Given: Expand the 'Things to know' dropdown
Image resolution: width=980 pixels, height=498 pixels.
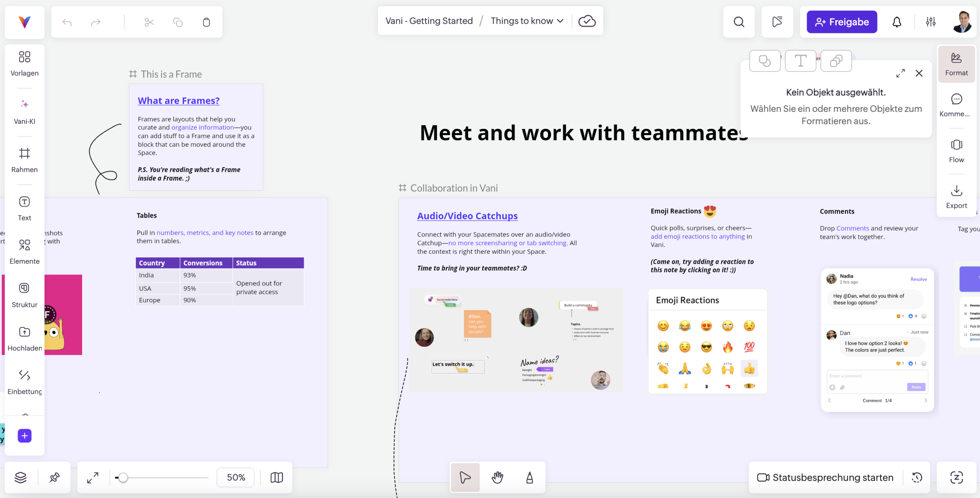Looking at the screenshot, I should click(526, 21).
